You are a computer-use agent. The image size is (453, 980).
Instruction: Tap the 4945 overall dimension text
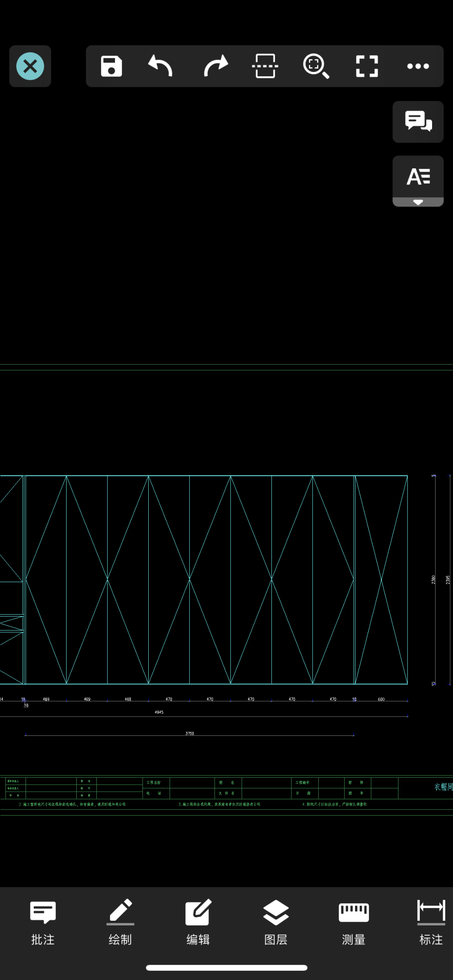(x=159, y=712)
